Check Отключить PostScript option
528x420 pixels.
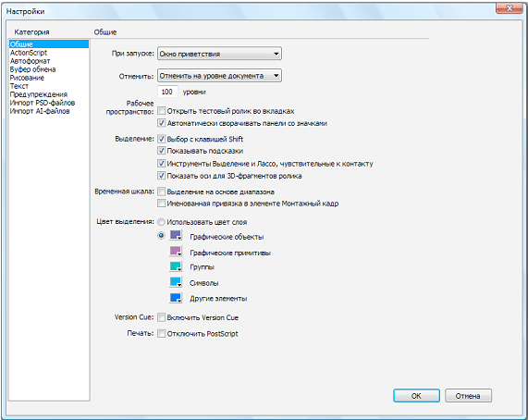click(x=161, y=333)
